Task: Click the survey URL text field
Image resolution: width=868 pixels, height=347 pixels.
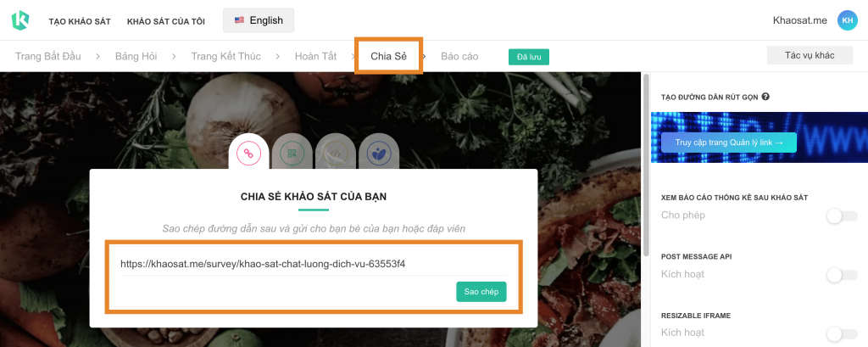Action: (314, 264)
